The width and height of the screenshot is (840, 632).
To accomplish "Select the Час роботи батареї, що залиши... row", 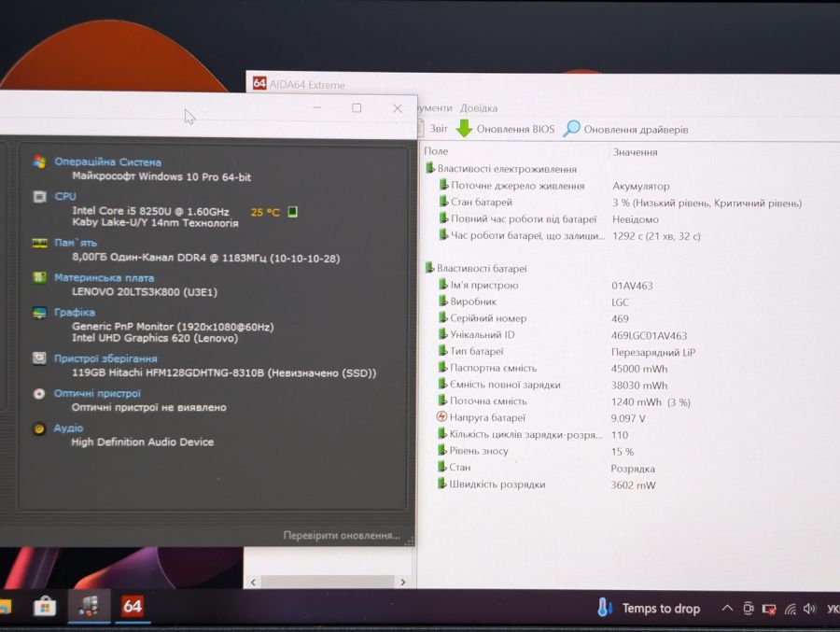I will click(569, 236).
